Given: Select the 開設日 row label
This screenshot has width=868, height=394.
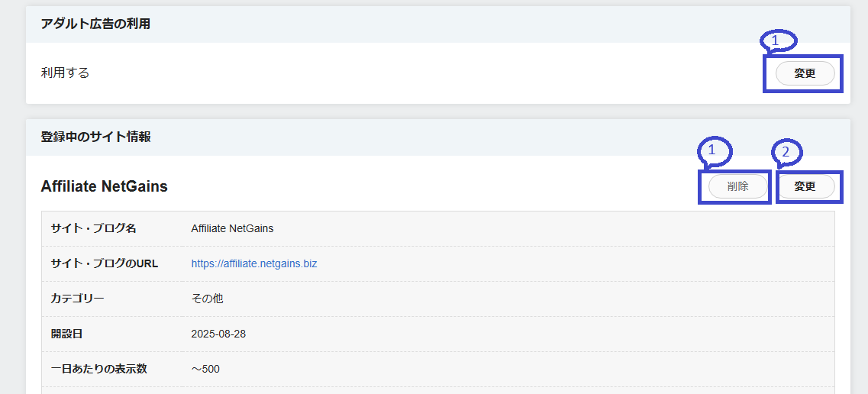Looking at the screenshot, I should pos(66,334).
